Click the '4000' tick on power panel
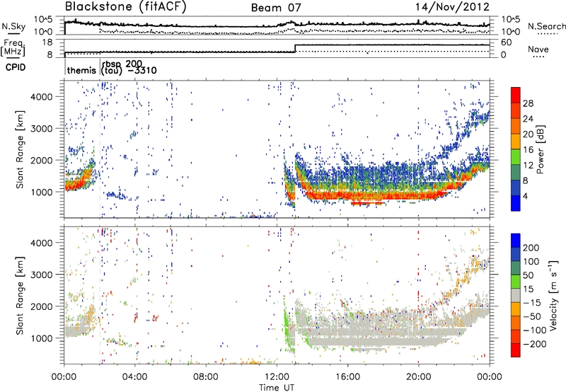This screenshot has width=566, height=392. (41, 97)
